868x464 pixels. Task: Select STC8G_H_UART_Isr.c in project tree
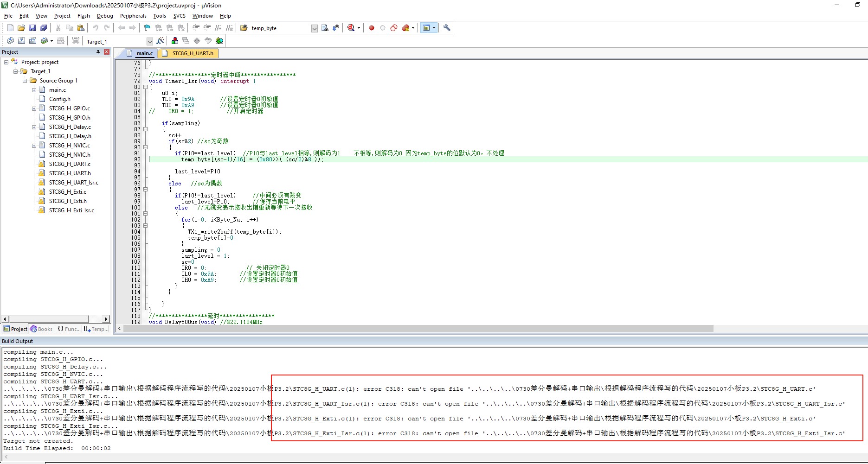pyautogui.click(x=73, y=183)
